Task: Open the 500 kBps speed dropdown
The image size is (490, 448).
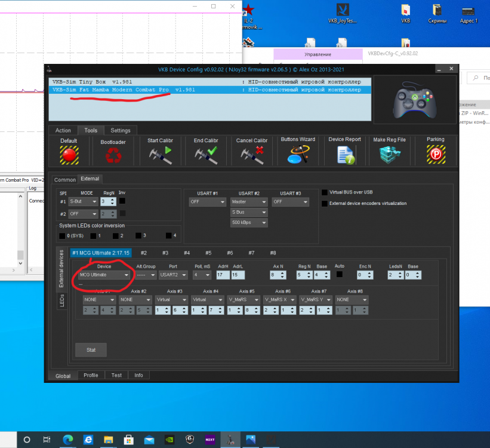Action: click(249, 222)
